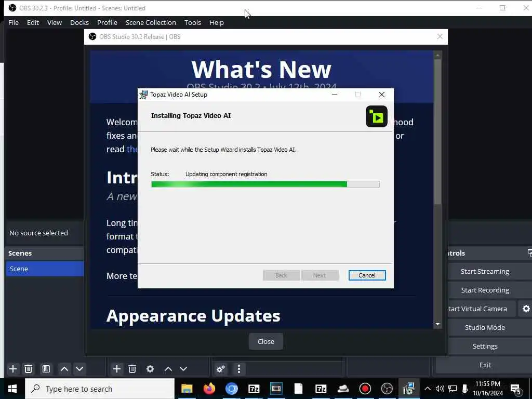Click the Windows taskbar search box
The height and width of the screenshot is (399, 532).
click(100, 389)
